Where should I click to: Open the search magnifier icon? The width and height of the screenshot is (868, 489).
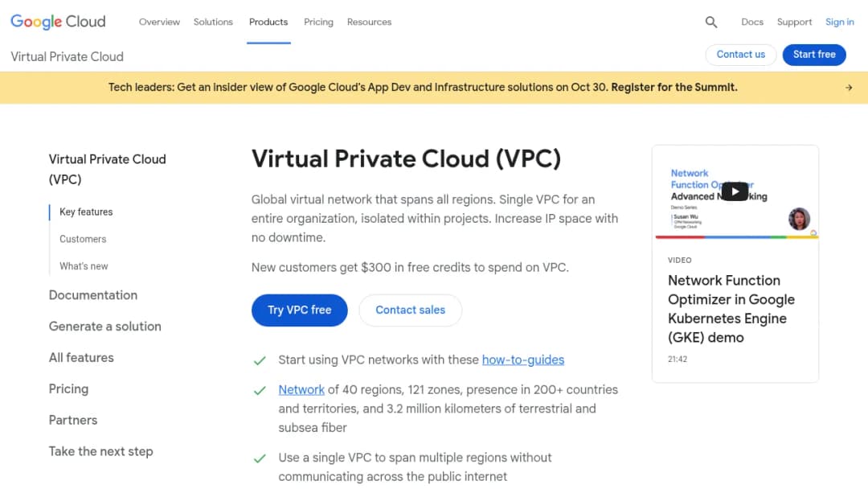711,23
